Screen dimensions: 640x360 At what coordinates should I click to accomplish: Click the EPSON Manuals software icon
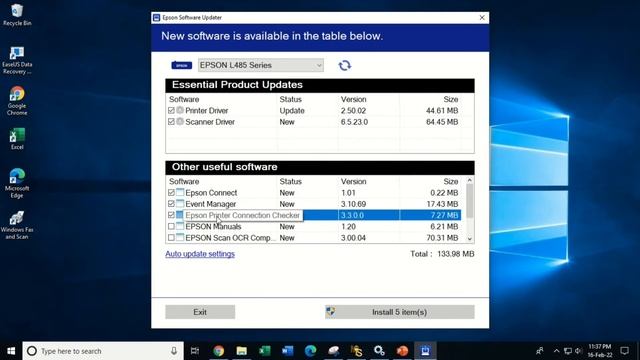[x=180, y=226]
